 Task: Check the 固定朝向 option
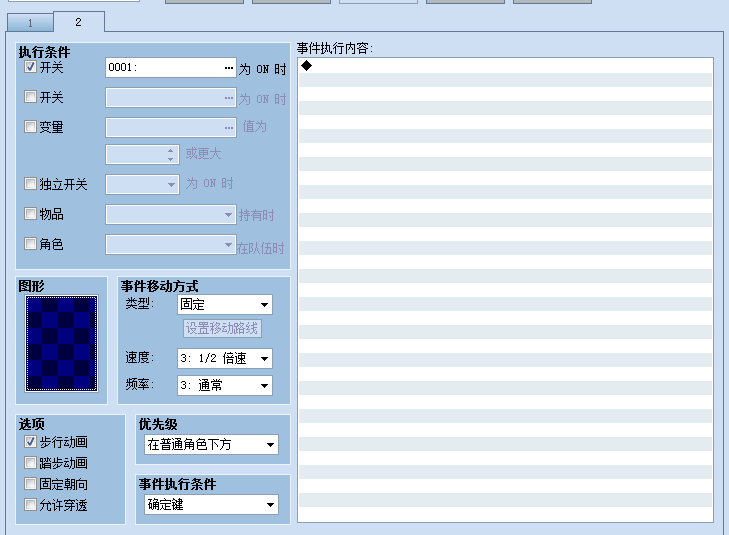pyautogui.click(x=30, y=484)
